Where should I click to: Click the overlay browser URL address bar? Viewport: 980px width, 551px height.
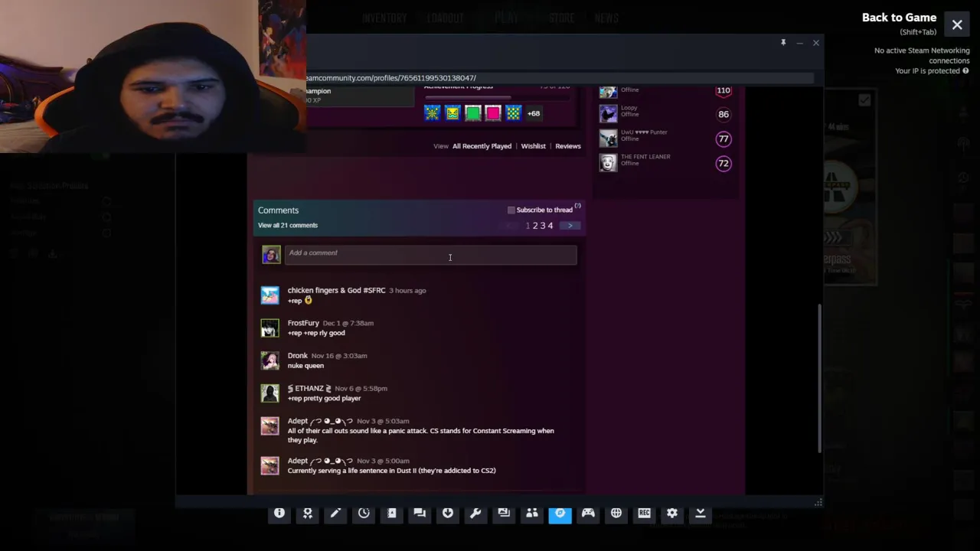pyautogui.click(x=559, y=78)
